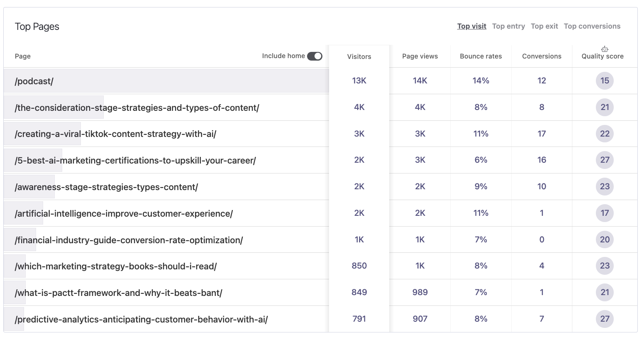Screen dimensions: 644x342
Task: Open the creating-a-viral-tiktok-content-strategy page link
Action: (x=115, y=134)
